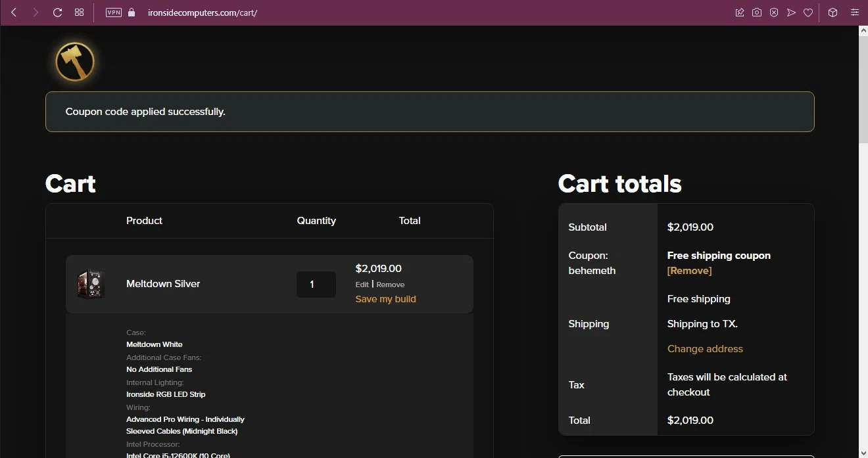Edit the Meltdown Silver build
The height and width of the screenshot is (458, 868).
tap(362, 285)
